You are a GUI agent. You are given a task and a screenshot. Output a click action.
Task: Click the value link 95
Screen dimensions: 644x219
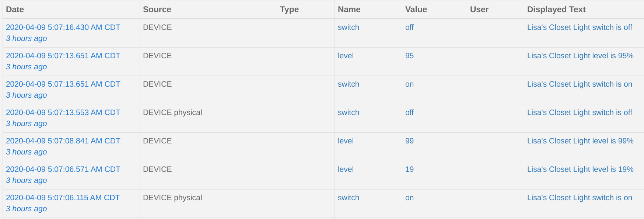tap(409, 56)
